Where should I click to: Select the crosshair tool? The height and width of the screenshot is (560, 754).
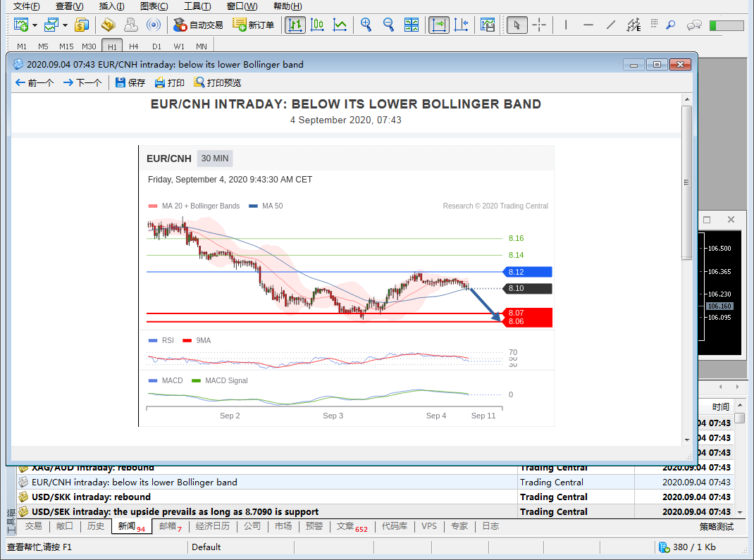click(539, 25)
